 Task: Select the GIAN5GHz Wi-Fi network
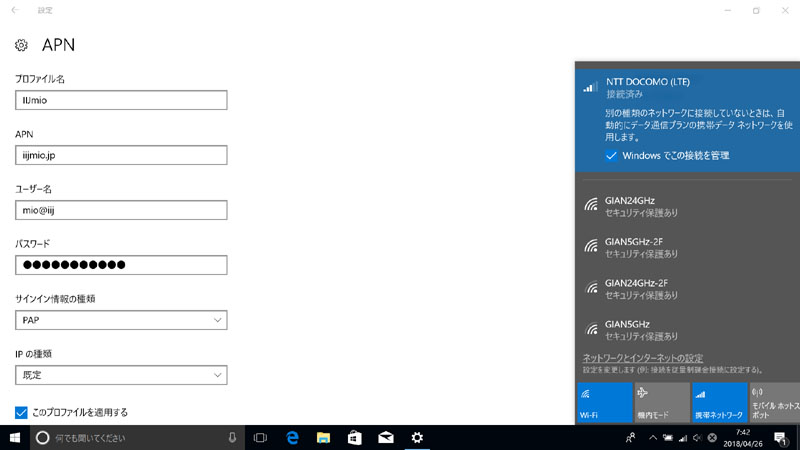tap(687, 330)
